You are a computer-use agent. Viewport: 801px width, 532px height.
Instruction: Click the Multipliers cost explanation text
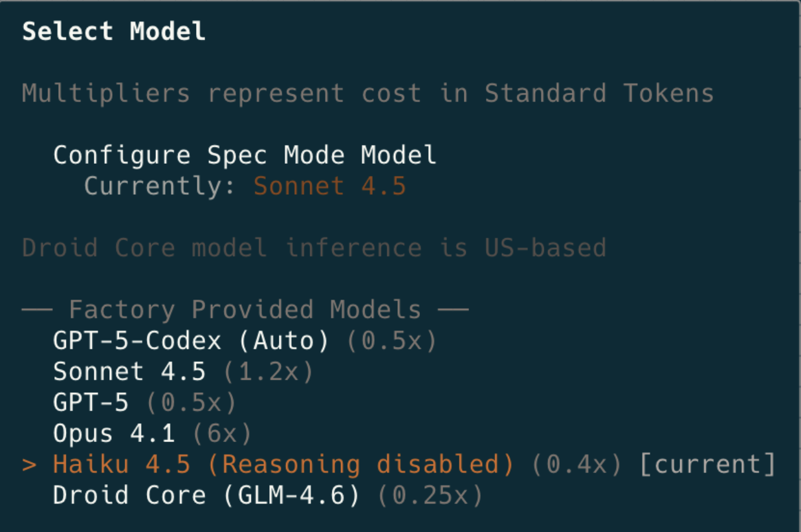[x=368, y=94]
